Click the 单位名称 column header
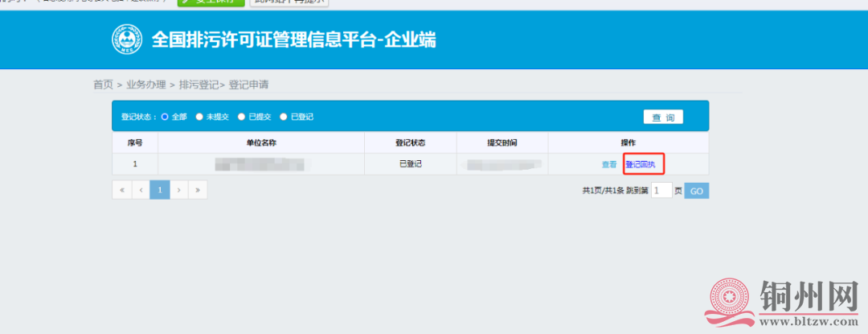This screenshot has width=868, height=334. 261,142
